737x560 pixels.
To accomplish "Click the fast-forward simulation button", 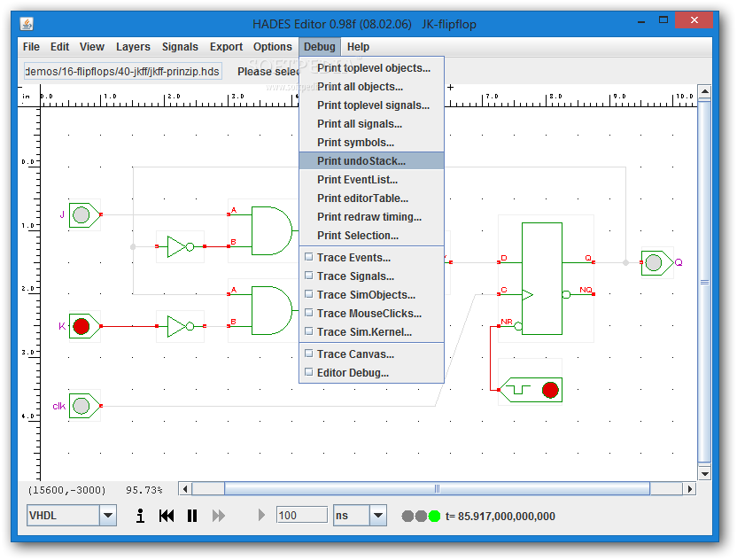I will (x=219, y=516).
